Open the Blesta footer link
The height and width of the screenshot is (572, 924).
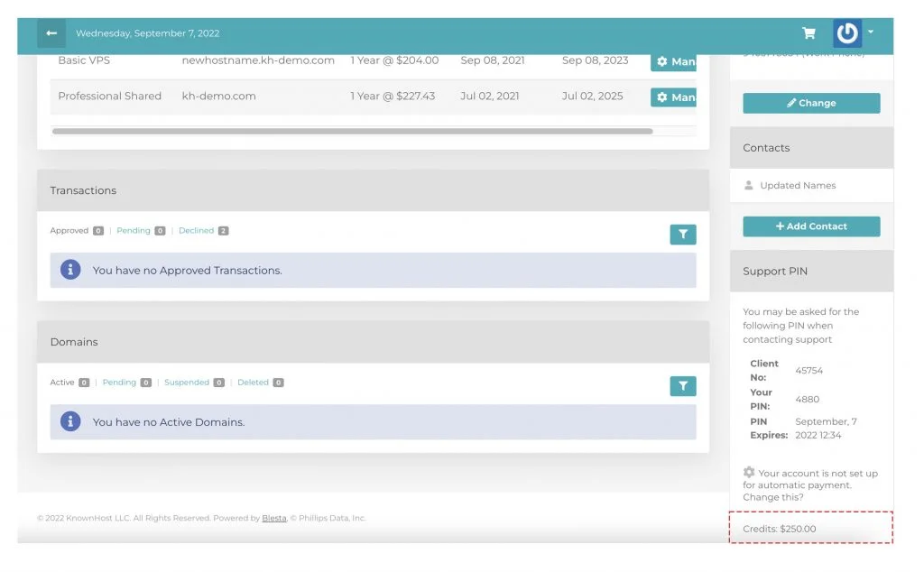click(x=273, y=519)
